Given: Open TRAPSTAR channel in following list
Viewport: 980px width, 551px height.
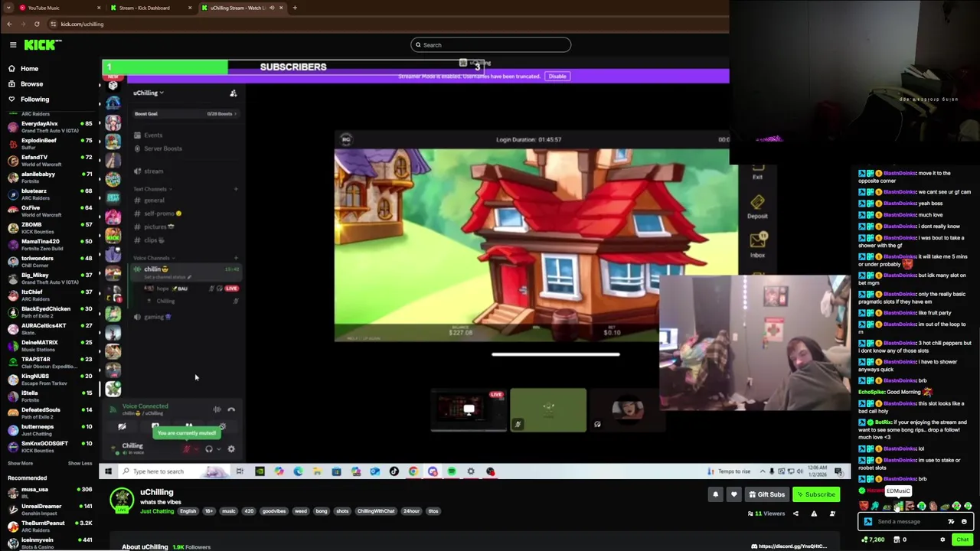Looking at the screenshot, I should 50,362.
